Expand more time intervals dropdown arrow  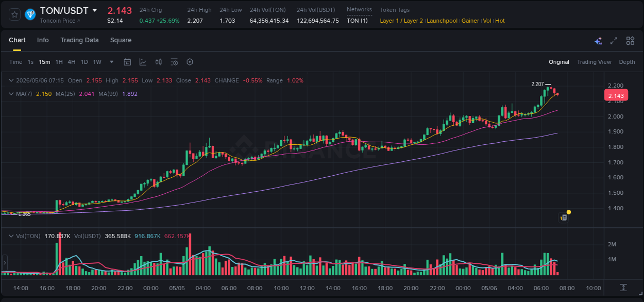112,62
